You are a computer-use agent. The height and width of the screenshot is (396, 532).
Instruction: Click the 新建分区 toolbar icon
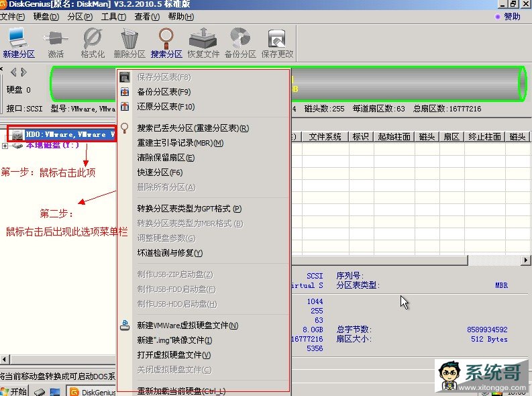[x=18, y=43]
